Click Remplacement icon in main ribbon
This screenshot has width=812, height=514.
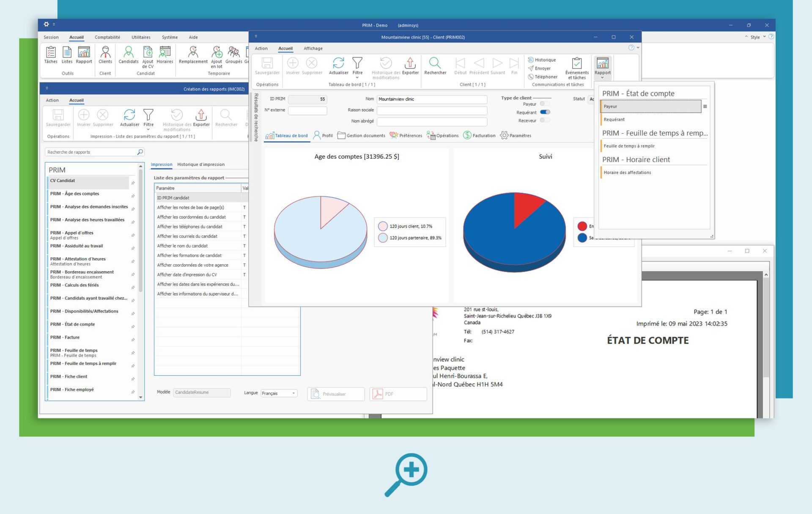click(x=193, y=55)
